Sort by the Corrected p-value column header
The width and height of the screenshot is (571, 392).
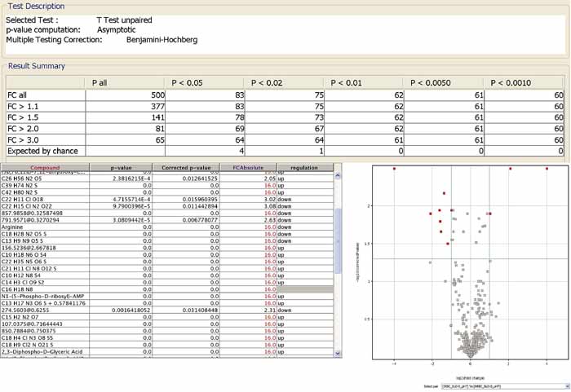point(186,167)
